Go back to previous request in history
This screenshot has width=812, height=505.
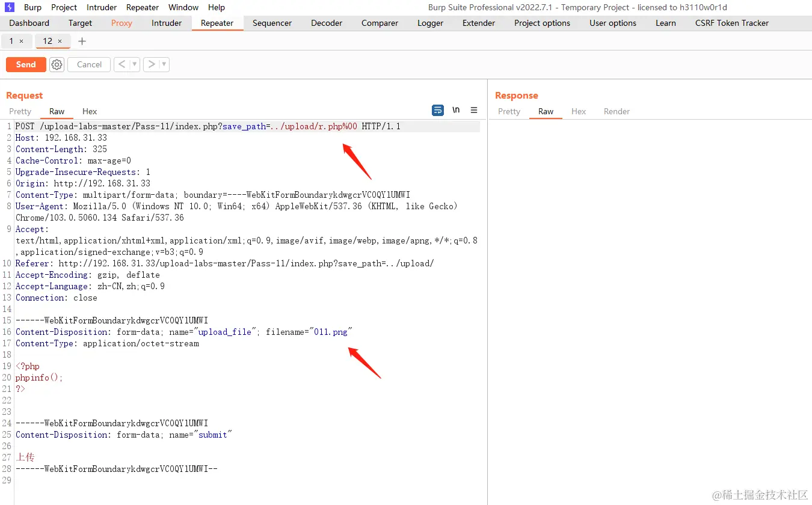[121, 64]
